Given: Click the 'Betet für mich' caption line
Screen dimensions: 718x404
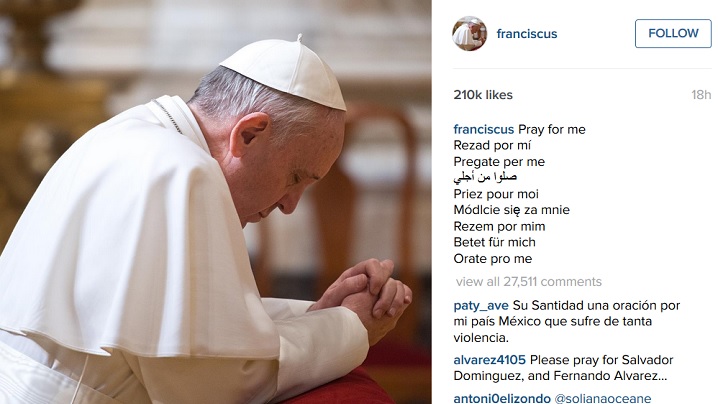Looking at the screenshot, I should pyautogui.click(x=495, y=242).
